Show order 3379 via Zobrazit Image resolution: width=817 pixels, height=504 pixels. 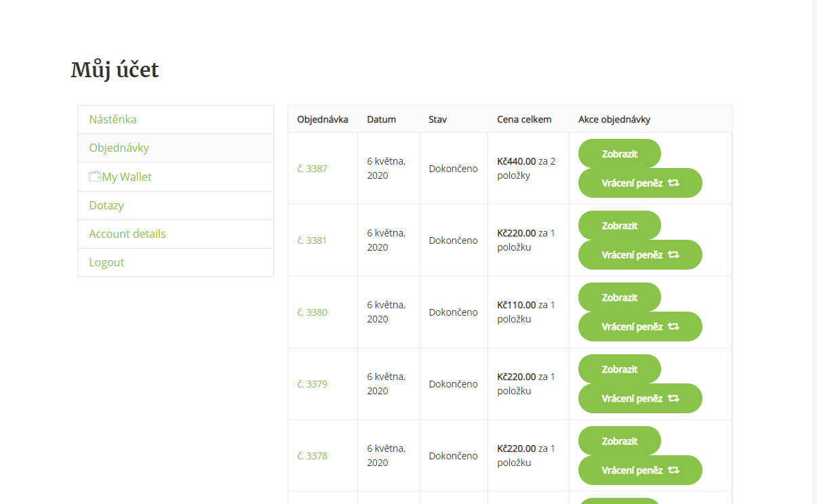[619, 369]
